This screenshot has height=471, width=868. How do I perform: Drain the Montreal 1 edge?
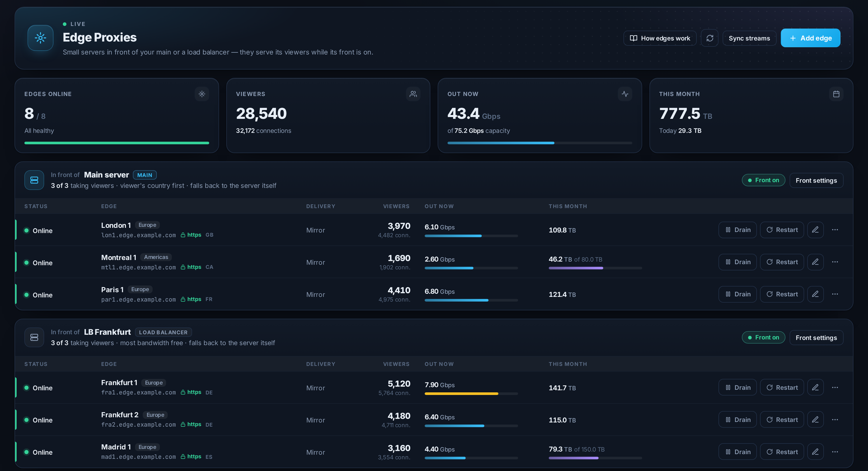[x=738, y=262]
